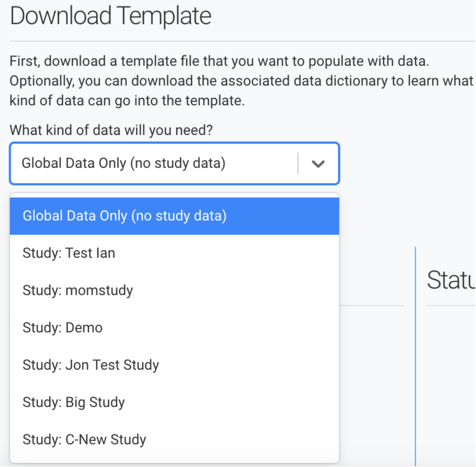Screen dimensions: 476x467
Task: Choose Study: Test Ian from the list
Action: point(69,253)
